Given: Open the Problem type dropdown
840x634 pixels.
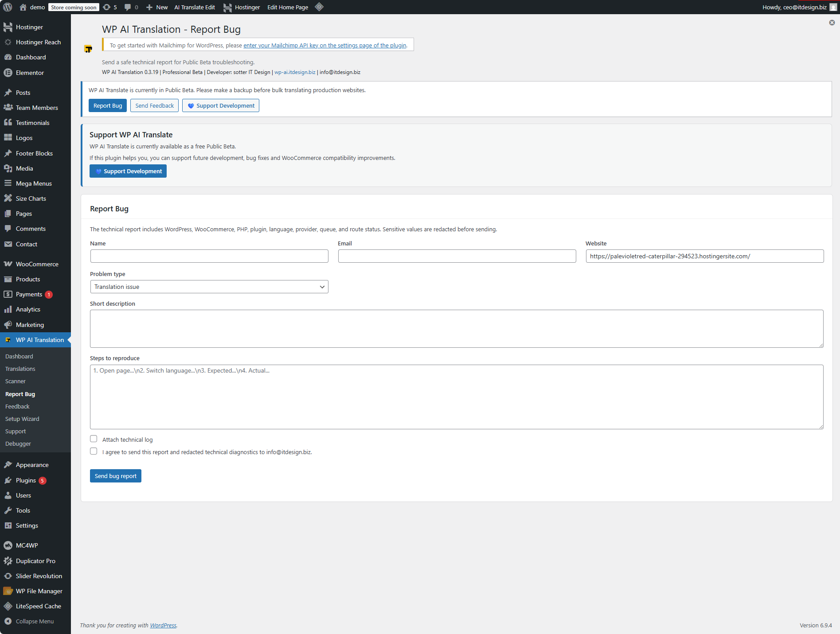Looking at the screenshot, I should click(209, 287).
